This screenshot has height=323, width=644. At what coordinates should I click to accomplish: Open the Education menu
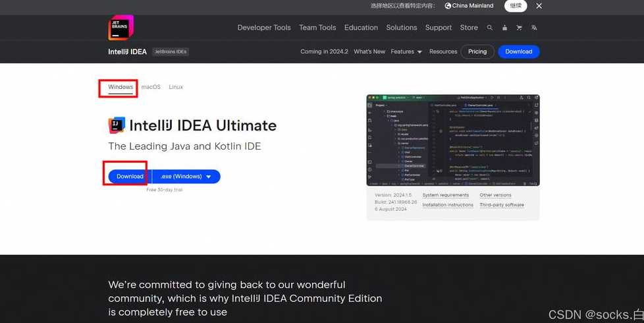[361, 28]
